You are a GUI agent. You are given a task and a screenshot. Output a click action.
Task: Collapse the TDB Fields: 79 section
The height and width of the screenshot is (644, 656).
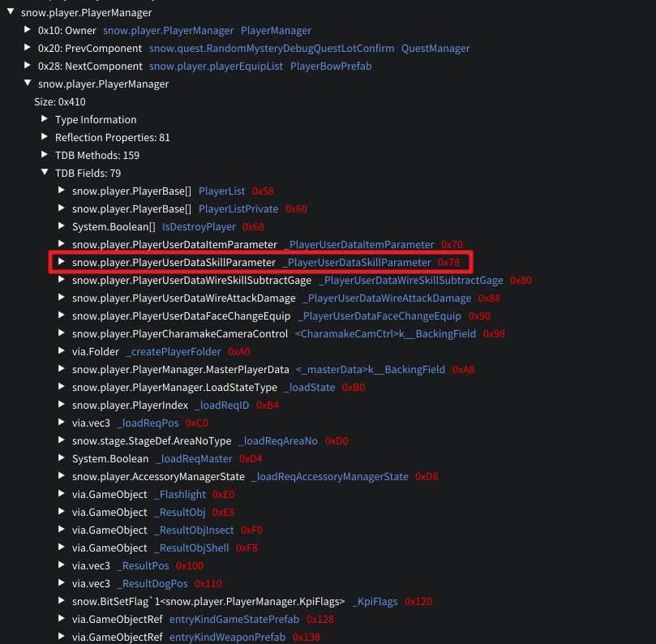(45, 174)
